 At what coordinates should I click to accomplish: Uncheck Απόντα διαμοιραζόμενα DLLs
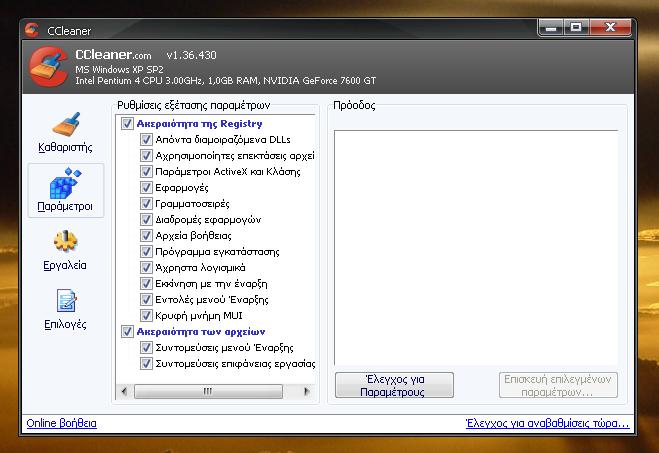tap(146, 140)
